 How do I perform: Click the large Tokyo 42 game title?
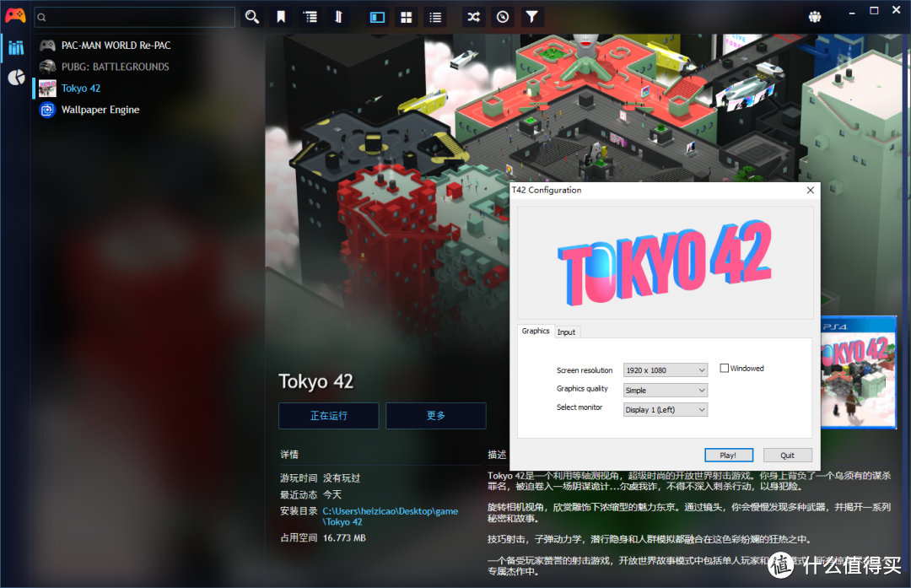tap(316, 381)
